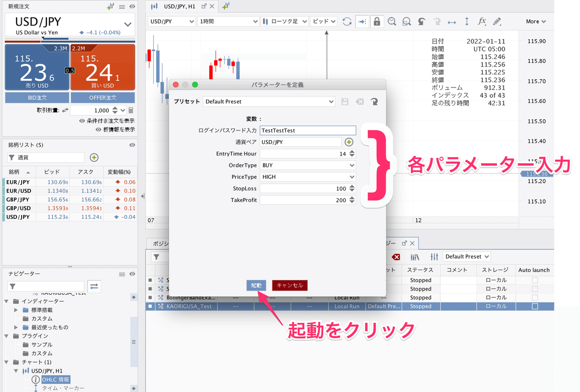The height and width of the screenshot is (392, 580).
Task: Switch to the USD/JPY, H1 chart tab
Action: (179, 6)
